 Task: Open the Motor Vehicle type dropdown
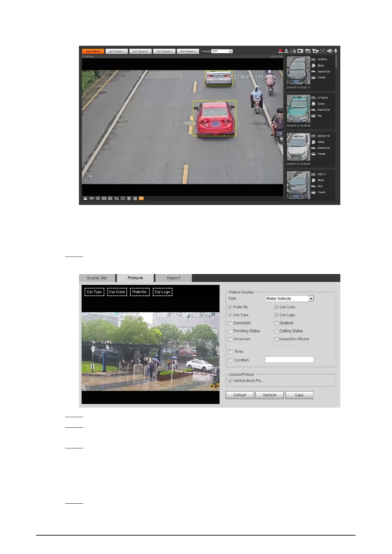(311, 299)
